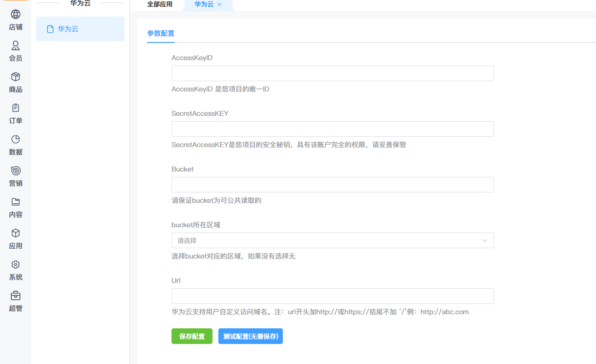Close the 华为云 tab with its x

(x=219, y=4)
